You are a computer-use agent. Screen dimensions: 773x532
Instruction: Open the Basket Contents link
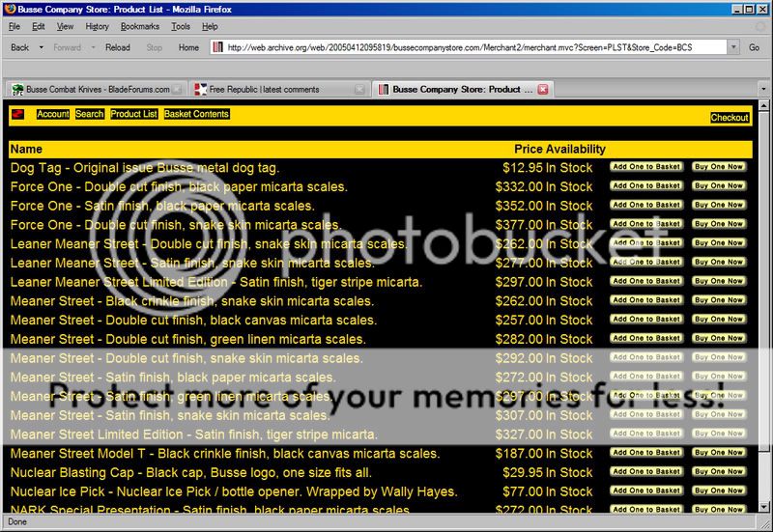(x=196, y=115)
